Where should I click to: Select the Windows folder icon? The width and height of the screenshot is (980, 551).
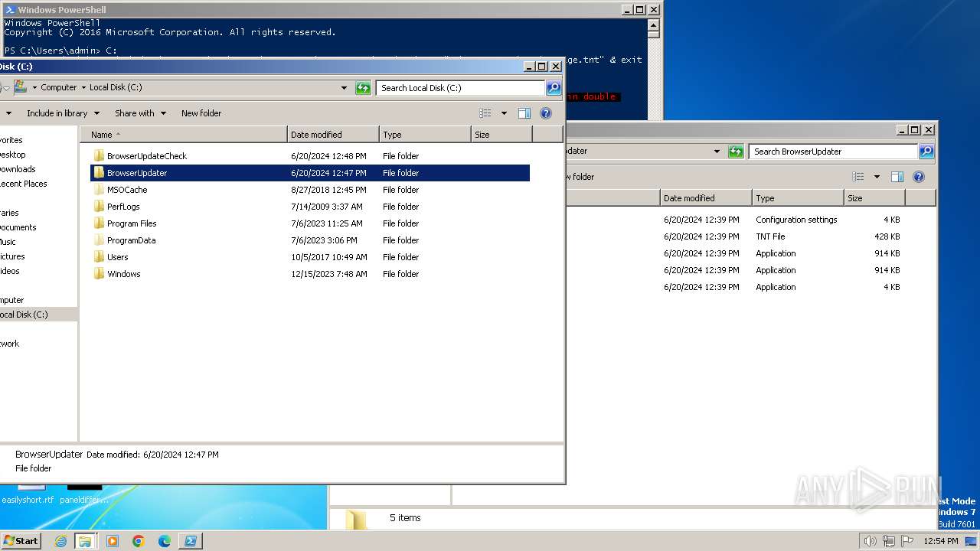(98, 274)
